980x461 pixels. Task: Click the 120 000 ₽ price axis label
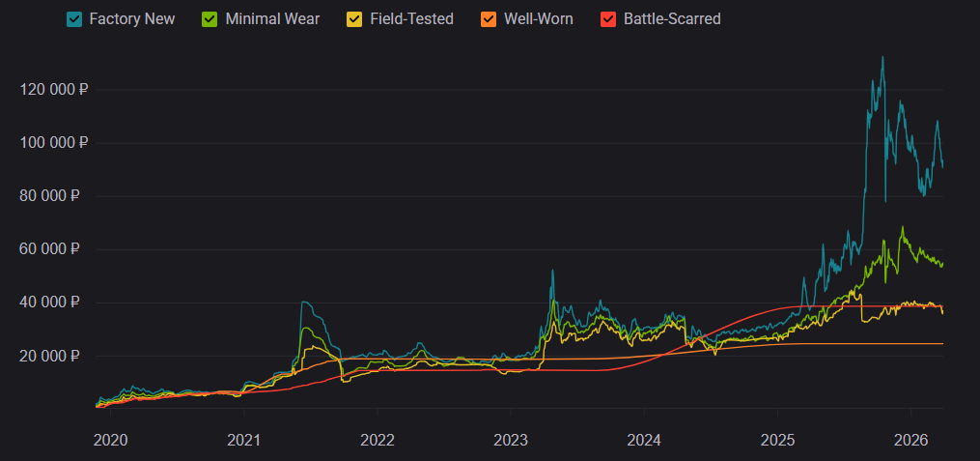pyautogui.click(x=54, y=90)
